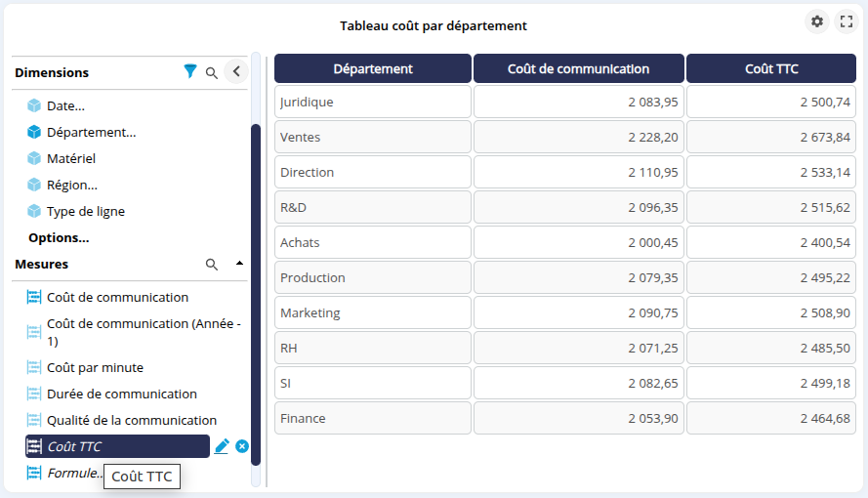Image resolution: width=868 pixels, height=498 pixels.
Task: Open the chart settings gear icon
Action: click(x=817, y=21)
